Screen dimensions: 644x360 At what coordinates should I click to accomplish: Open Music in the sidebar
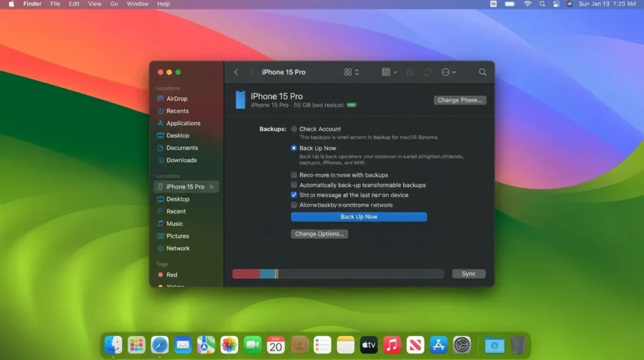175,223
